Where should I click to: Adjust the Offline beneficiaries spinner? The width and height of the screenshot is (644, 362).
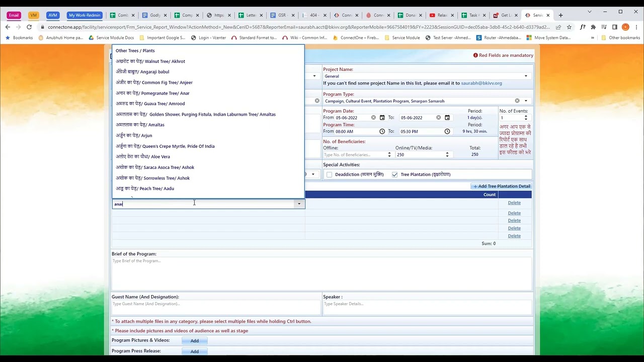click(389, 155)
